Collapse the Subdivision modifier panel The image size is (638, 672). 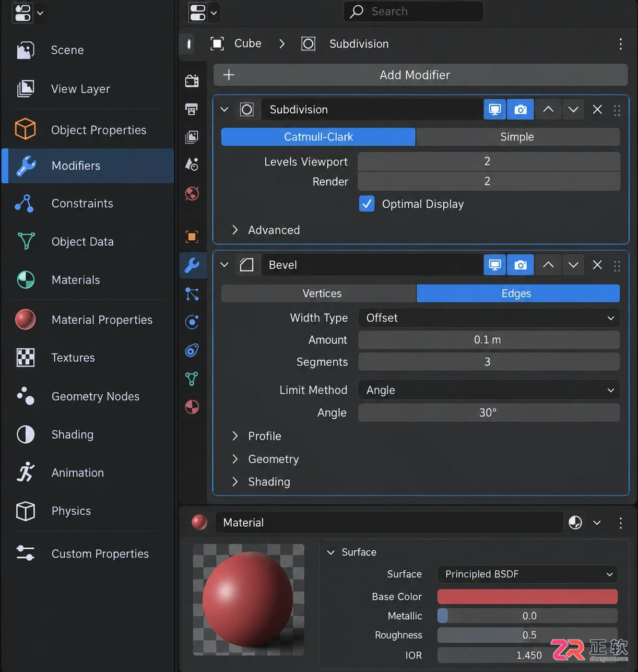(225, 110)
